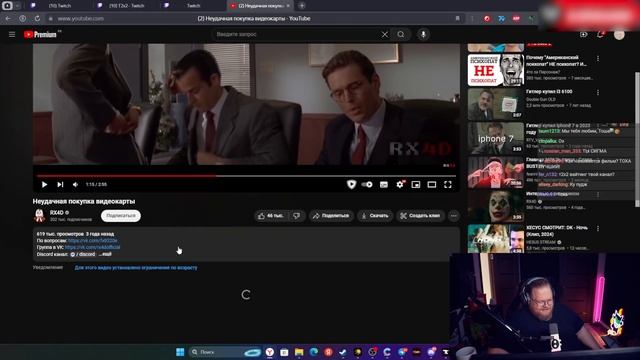640x360 pixels.
Task: Go back in browser history
Action: [x=8, y=18]
